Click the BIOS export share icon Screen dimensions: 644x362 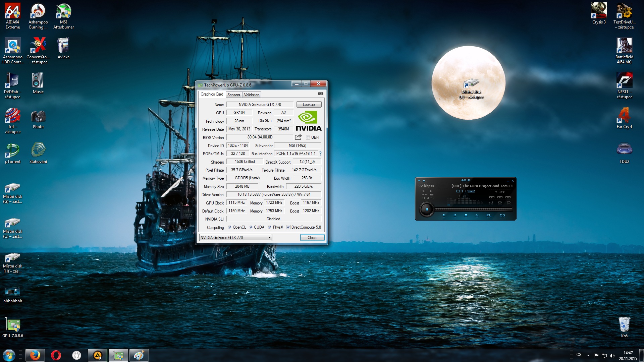pos(298,137)
